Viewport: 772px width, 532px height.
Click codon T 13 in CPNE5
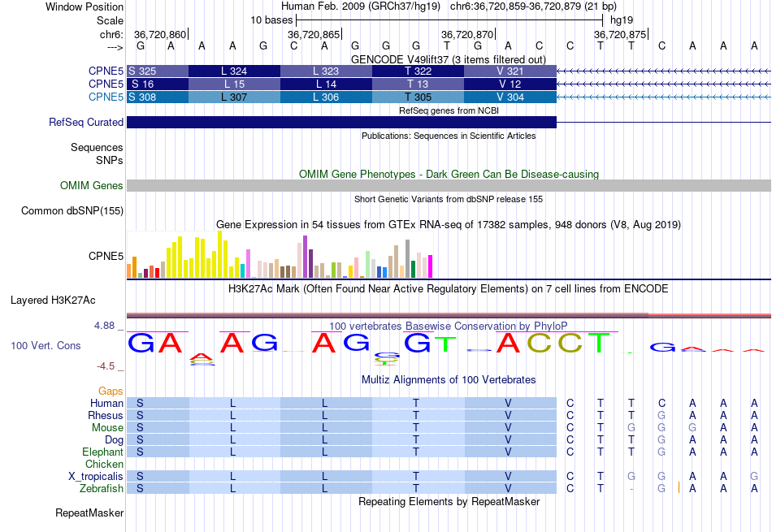click(418, 84)
